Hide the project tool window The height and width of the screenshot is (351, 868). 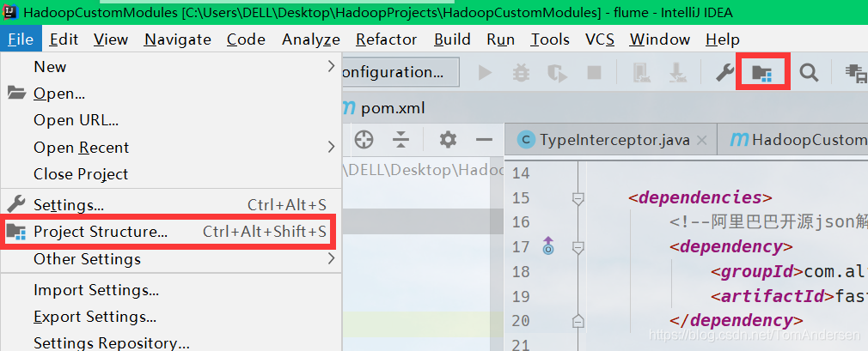(485, 140)
